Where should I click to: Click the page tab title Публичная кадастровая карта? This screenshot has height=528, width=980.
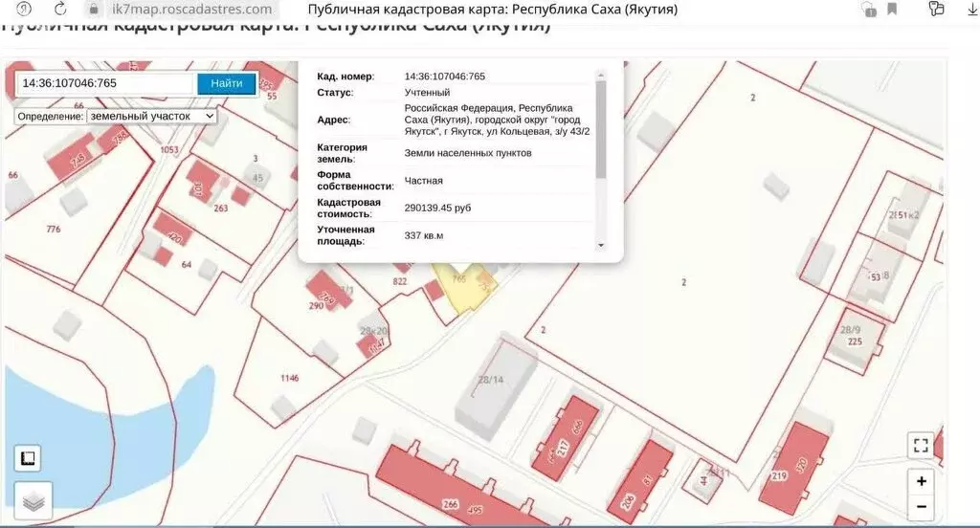click(493, 10)
